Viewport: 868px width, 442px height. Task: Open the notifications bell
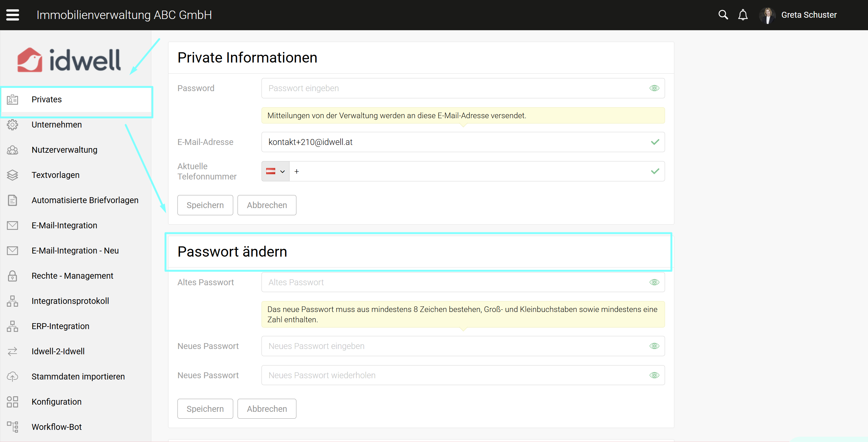coord(743,15)
